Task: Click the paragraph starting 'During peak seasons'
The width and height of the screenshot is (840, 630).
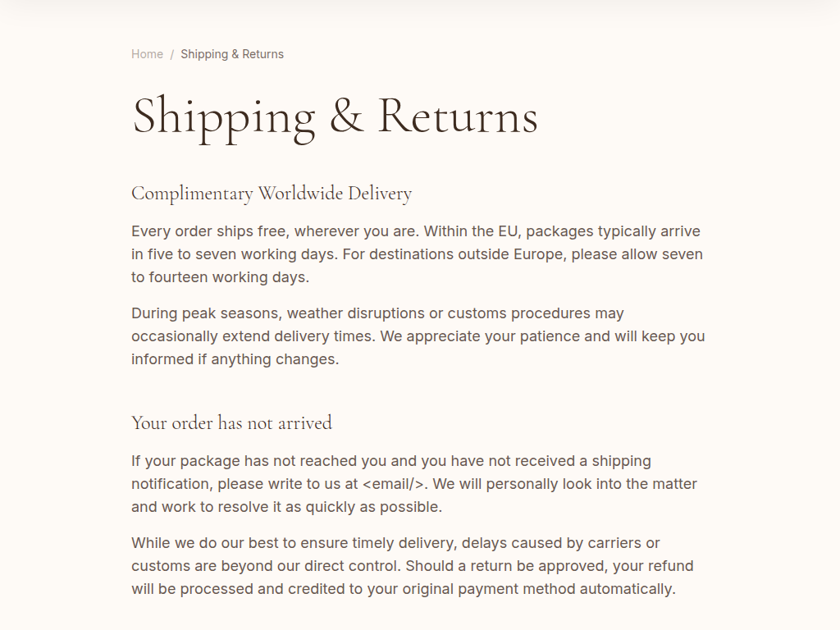Action: pyautogui.click(x=418, y=336)
